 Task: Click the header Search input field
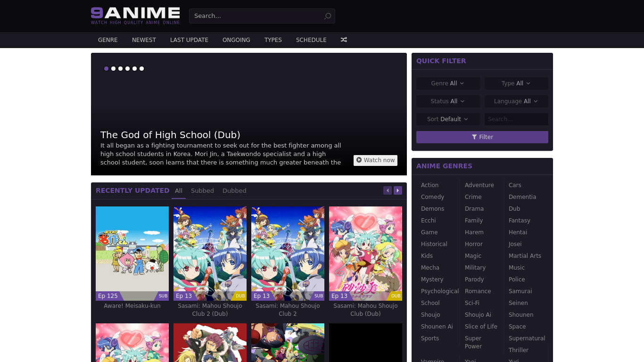pos(257,16)
